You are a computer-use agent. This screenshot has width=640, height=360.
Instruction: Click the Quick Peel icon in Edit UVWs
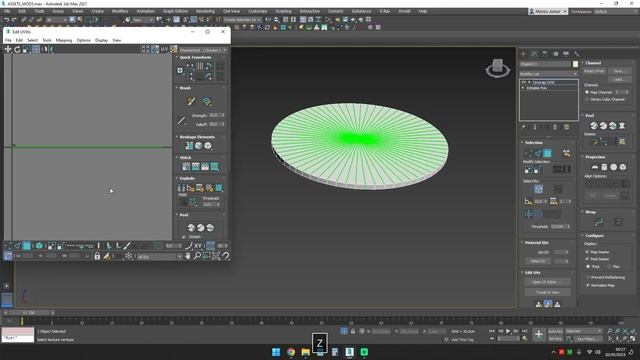(x=191, y=228)
